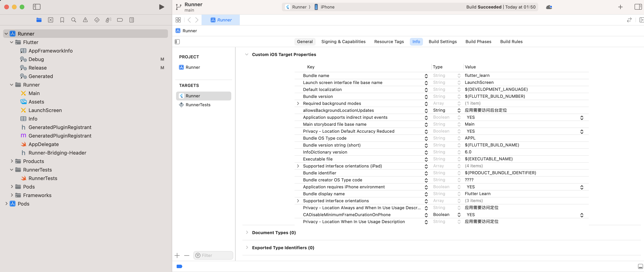The width and height of the screenshot is (644, 272).
Task: Switch to the Signing & Capabilities tab
Action: 343,42
